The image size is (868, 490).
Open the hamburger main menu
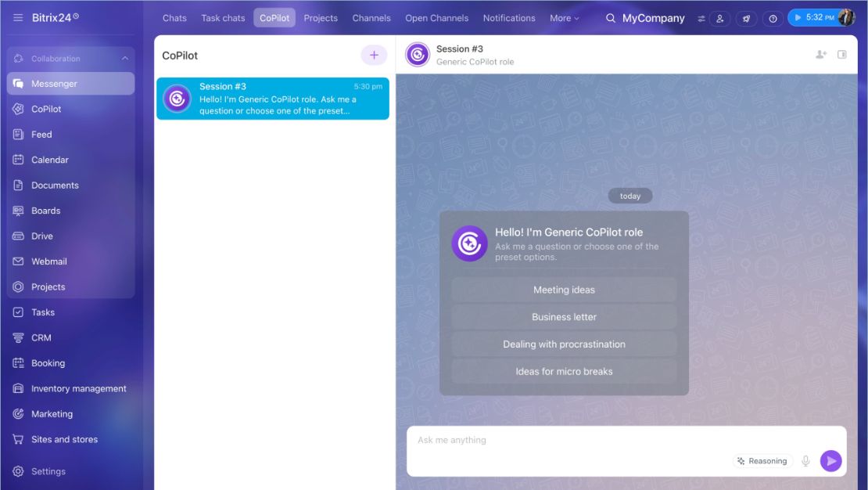(18, 18)
